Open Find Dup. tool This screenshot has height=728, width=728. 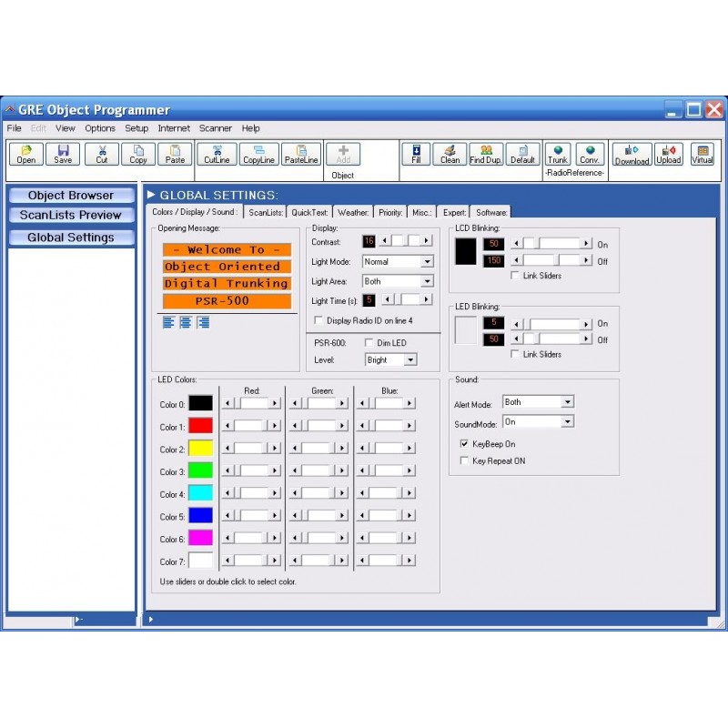pos(485,155)
